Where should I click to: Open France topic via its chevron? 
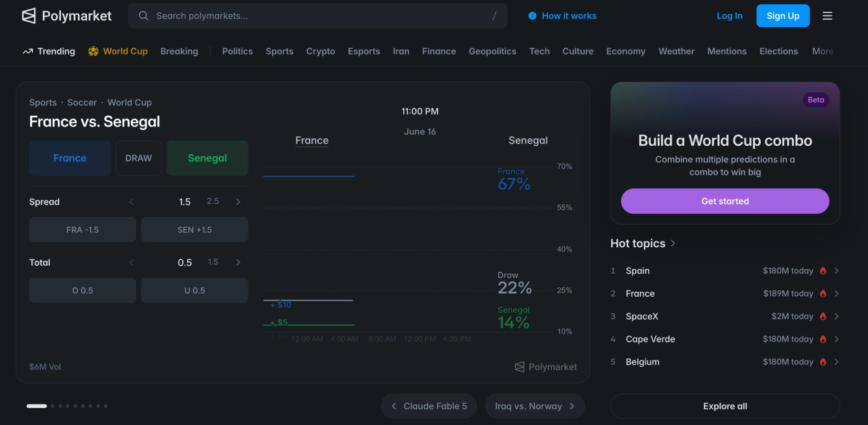pyautogui.click(x=836, y=294)
